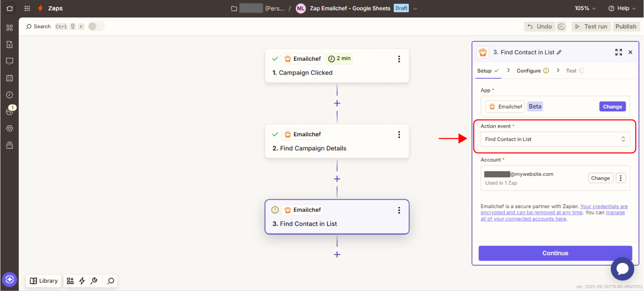The image size is (644, 291).
Task: Open the apps grid menu icon
Action: tap(27, 8)
